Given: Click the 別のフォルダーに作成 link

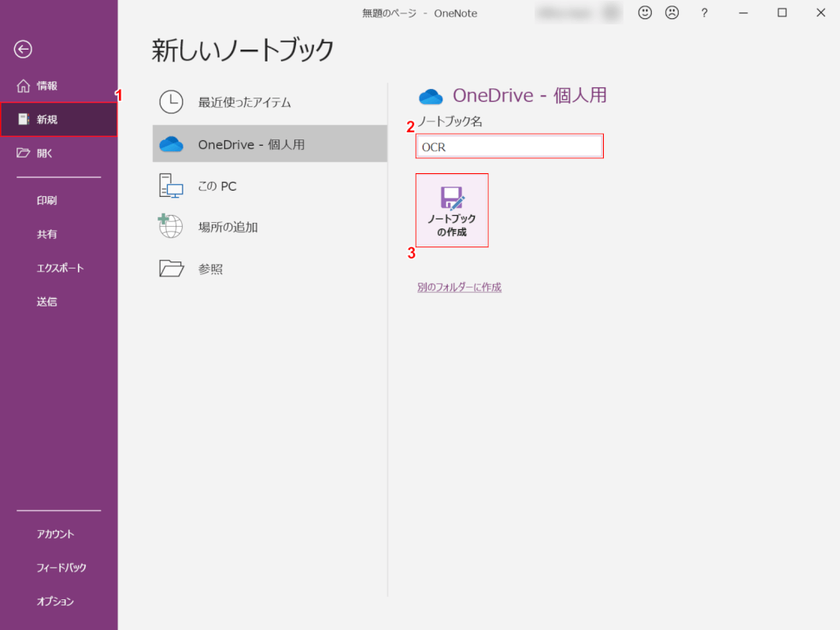Looking at the screenshot, I should (x=459, y=287).
